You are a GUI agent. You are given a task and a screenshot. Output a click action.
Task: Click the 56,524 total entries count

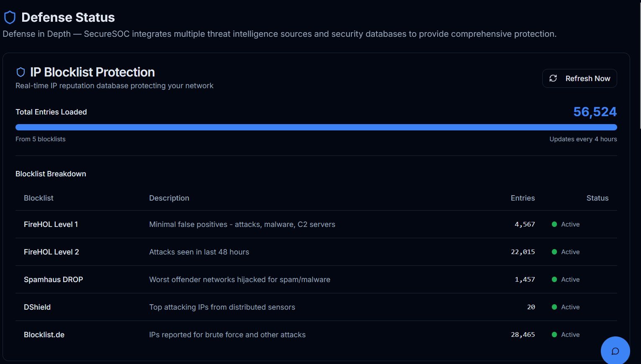pos(595,112)
